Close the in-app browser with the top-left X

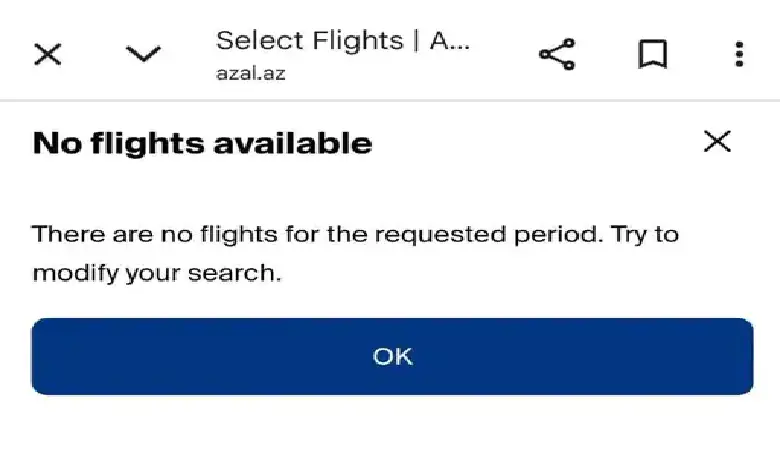click(x=48, y=54)
